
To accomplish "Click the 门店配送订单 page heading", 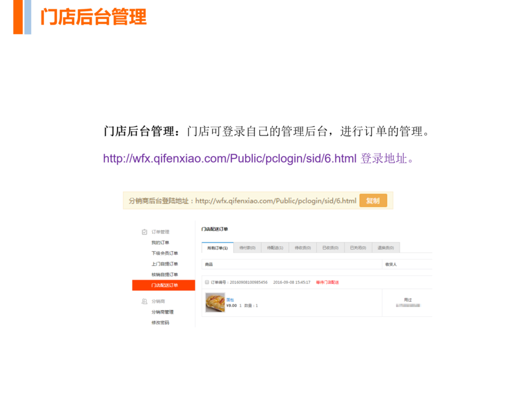I will [x=215, y=229].
